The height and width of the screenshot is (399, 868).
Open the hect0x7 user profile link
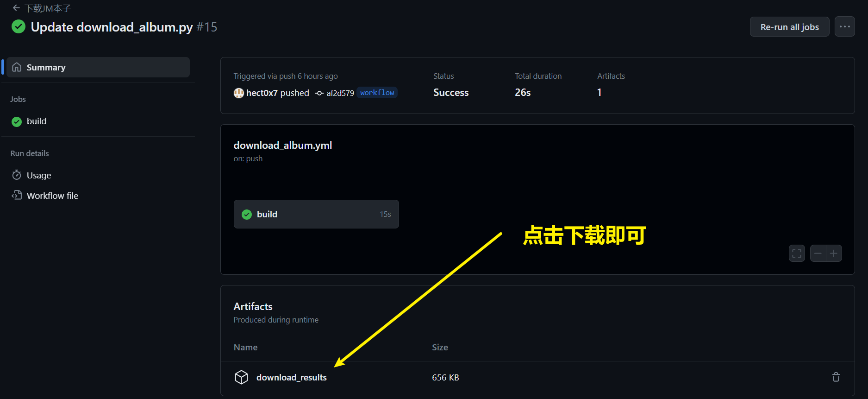pyautogui.click(x=262, y=93)
